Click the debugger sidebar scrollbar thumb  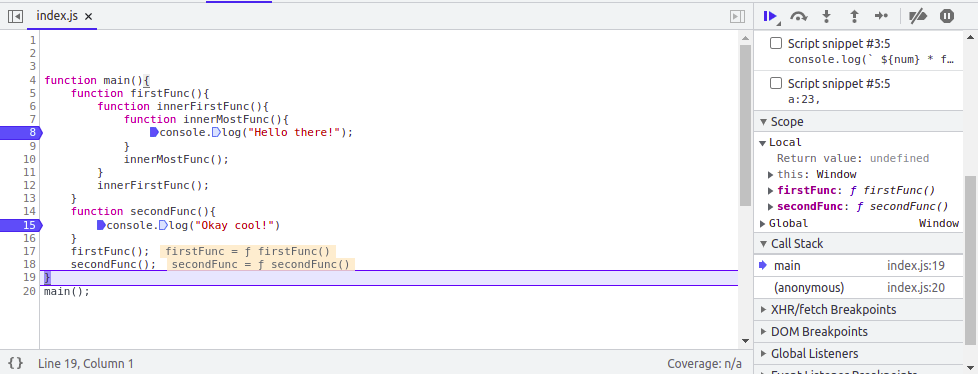click(x=971, y=259)
